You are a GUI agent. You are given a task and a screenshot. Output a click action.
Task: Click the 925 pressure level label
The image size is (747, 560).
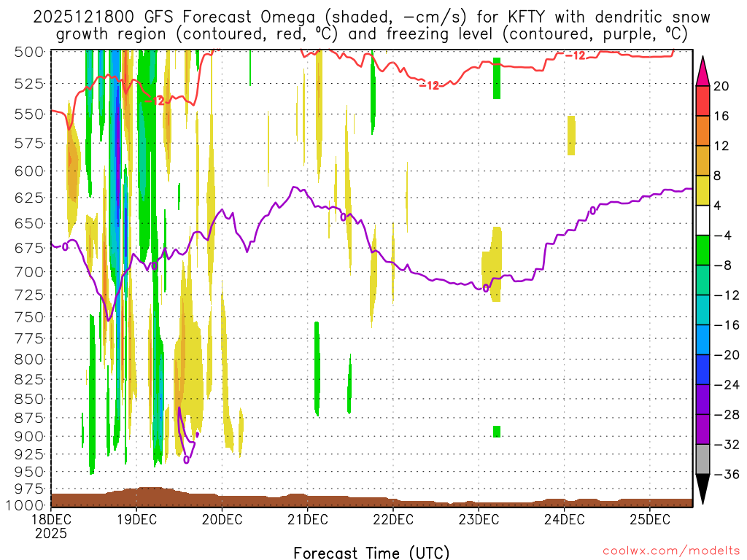click(29, 454)
